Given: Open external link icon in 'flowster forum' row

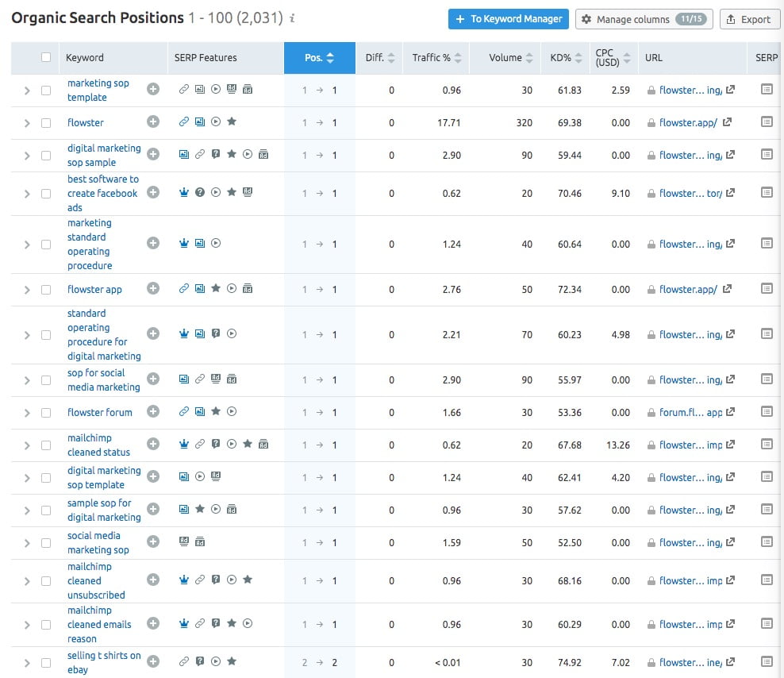Looking at the screenshot, I should pos(730,412).
